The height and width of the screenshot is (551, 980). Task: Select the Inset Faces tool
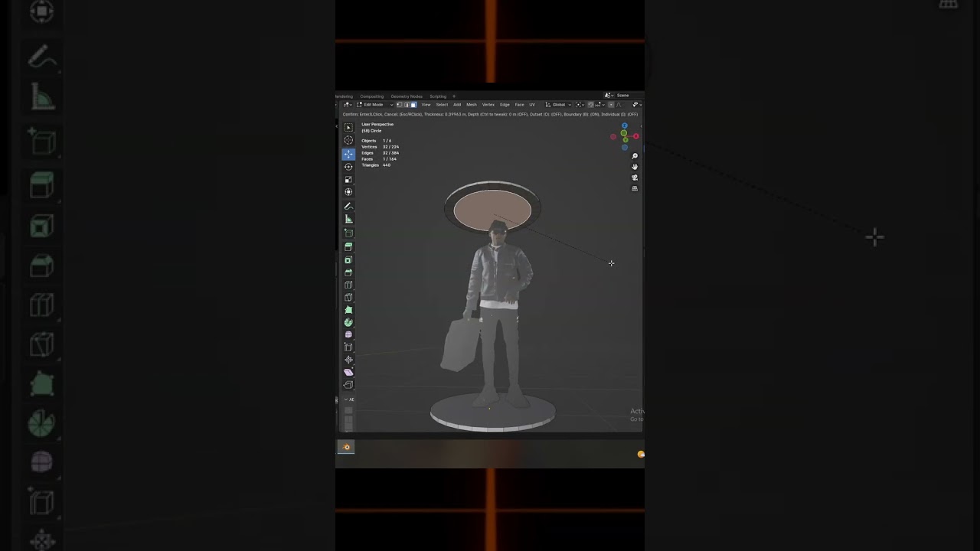point(348,259)
